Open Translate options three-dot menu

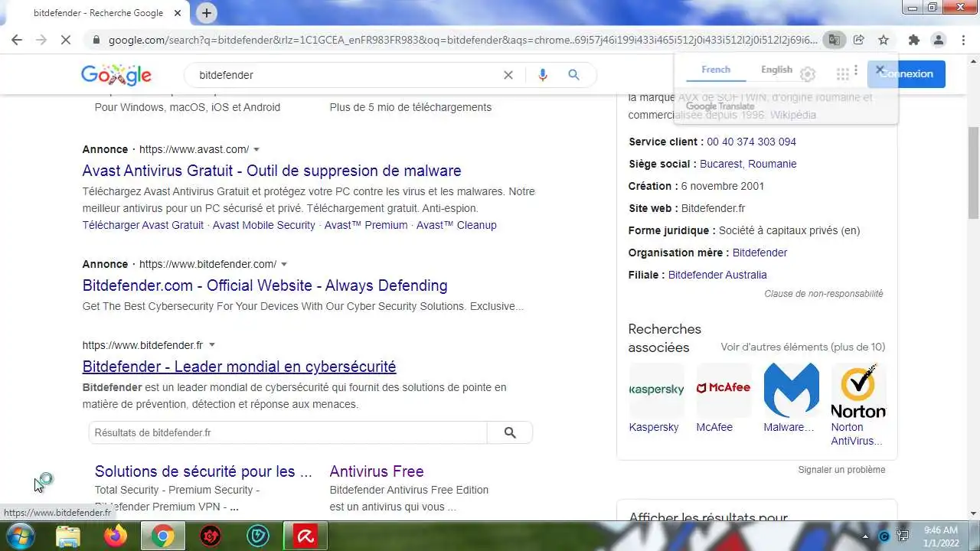pyautogui.click(x=856, y=70)
